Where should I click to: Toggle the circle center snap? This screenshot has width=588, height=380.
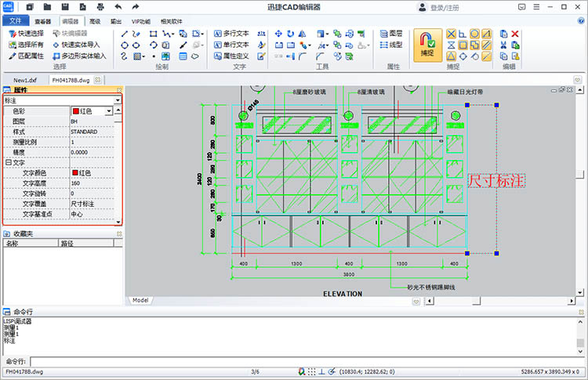(475, 34)
